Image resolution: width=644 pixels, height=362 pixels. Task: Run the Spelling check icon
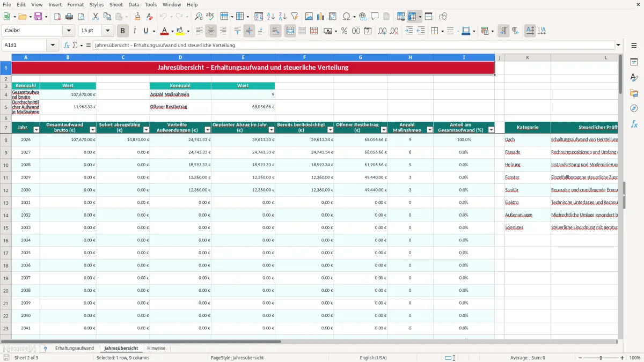[210, 17]
